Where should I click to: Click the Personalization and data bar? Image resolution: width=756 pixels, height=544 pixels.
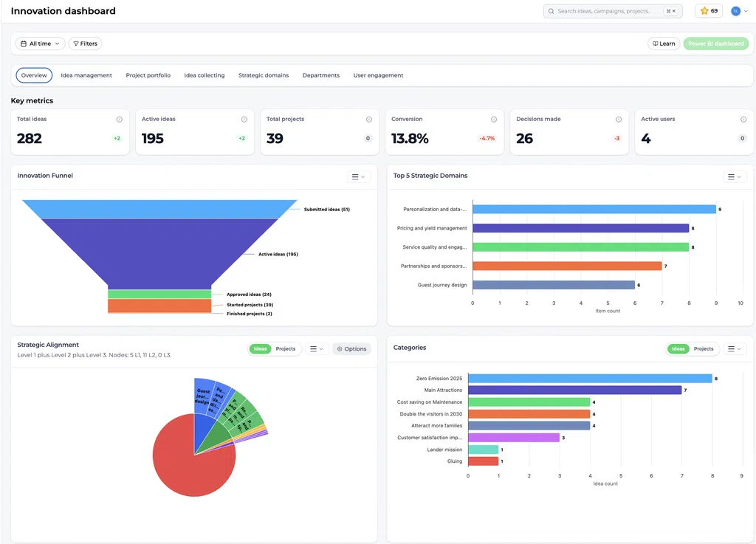pyautogui.click(x=594, y=209)
